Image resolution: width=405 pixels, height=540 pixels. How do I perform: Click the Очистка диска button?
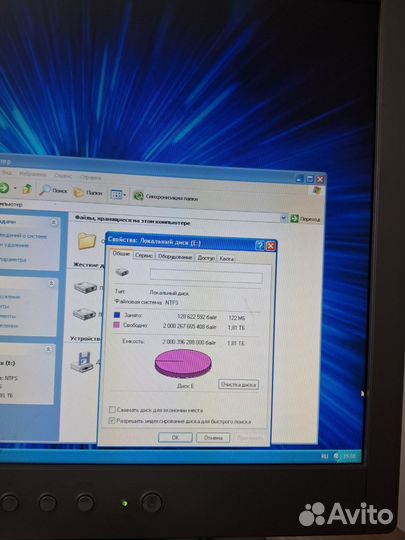pyautogui.click(x=239, y=384)
